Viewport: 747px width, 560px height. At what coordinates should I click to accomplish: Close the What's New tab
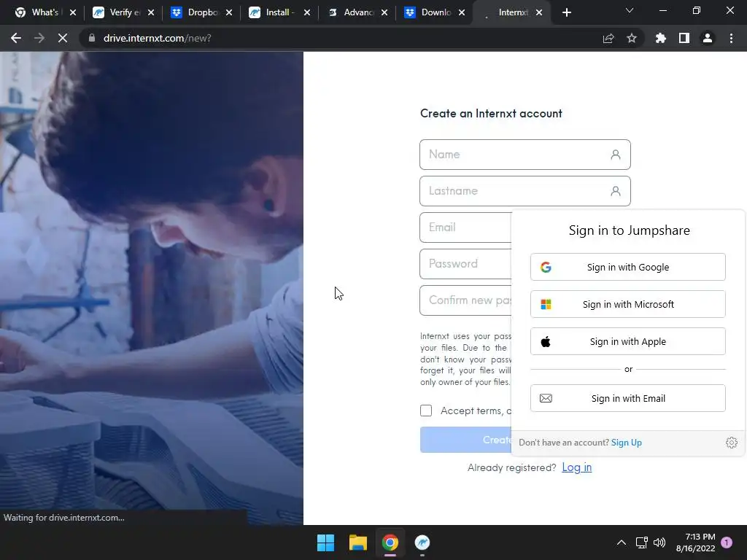73,12
